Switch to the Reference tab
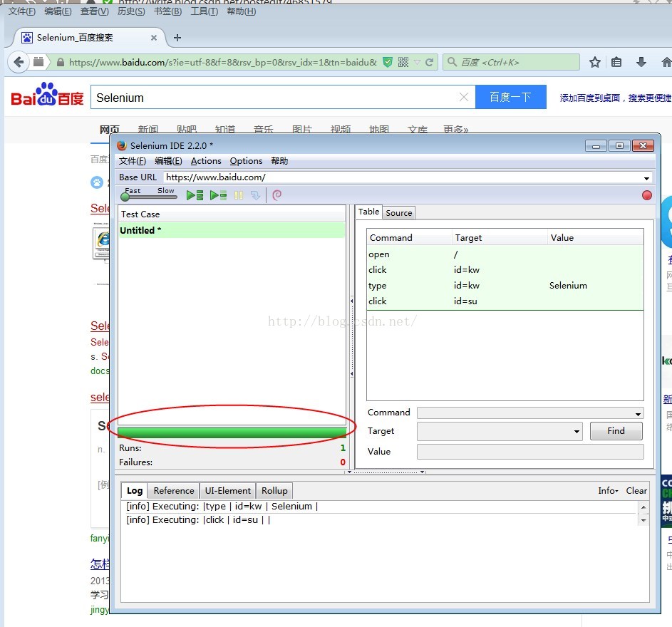Screen dimensions: 672x627 pos(174,491)
